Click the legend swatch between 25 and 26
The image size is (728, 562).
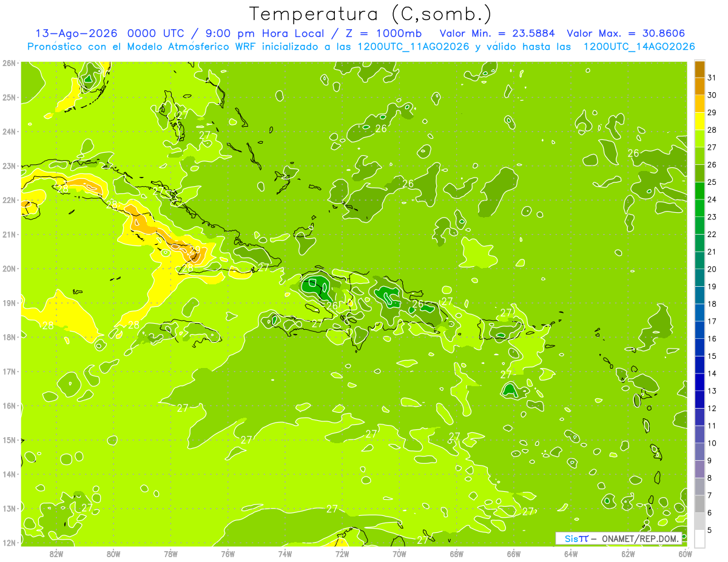[699, 173]
